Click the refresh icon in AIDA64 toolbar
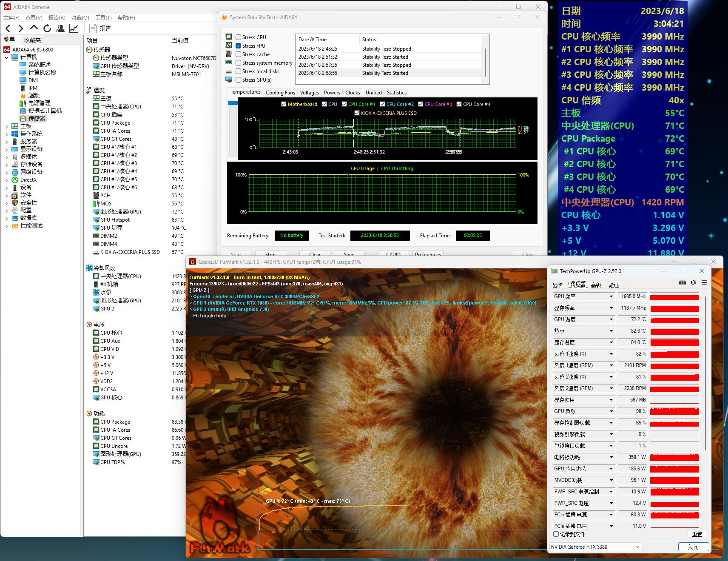 tap(47, 28)
